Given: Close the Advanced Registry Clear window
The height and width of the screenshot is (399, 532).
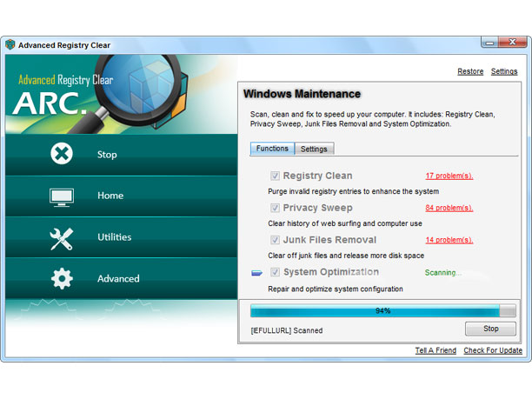Looking at the screenshot, I should coord(512,42).
